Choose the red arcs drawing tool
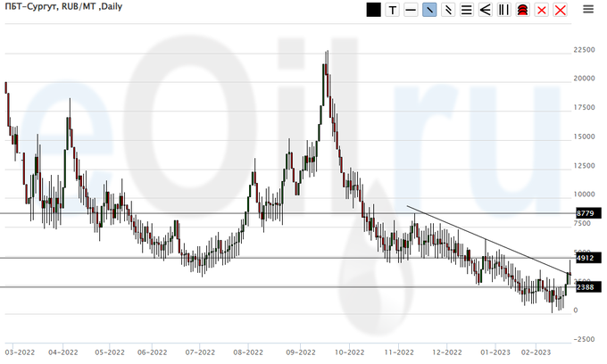Image resolution: width=607 pixels, height=364 pixels. (523, 10)
